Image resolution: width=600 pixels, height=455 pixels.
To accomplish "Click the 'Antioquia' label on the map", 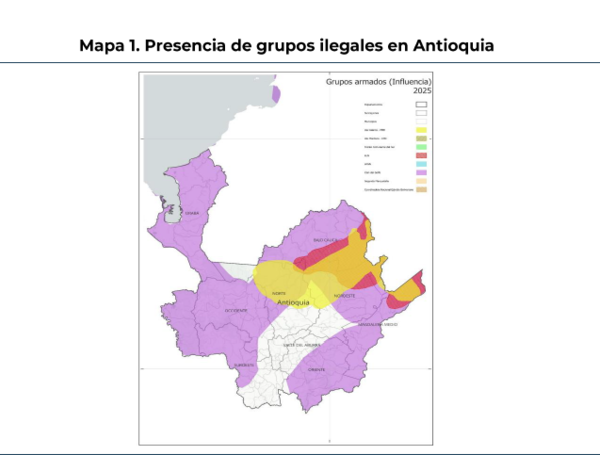I will tap(293, 302).
